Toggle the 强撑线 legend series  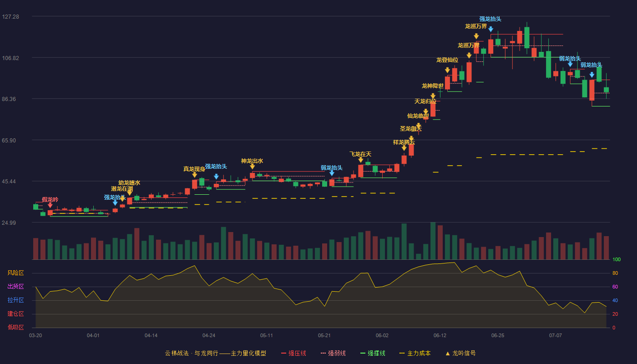373,353
